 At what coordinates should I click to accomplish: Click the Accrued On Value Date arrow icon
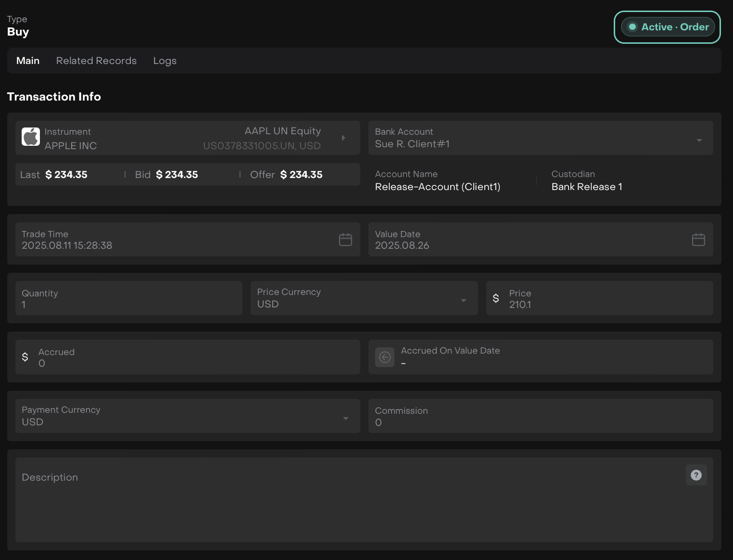coord(385,357)
